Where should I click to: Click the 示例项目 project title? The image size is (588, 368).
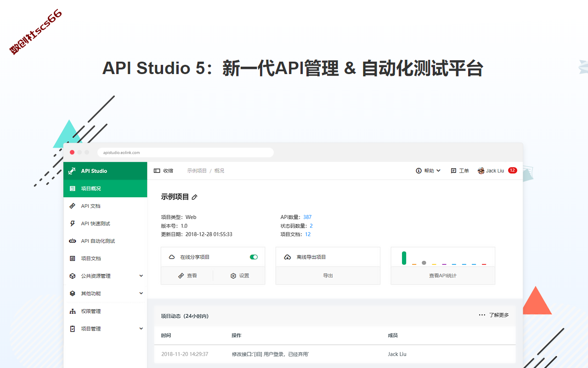[175, 197]
